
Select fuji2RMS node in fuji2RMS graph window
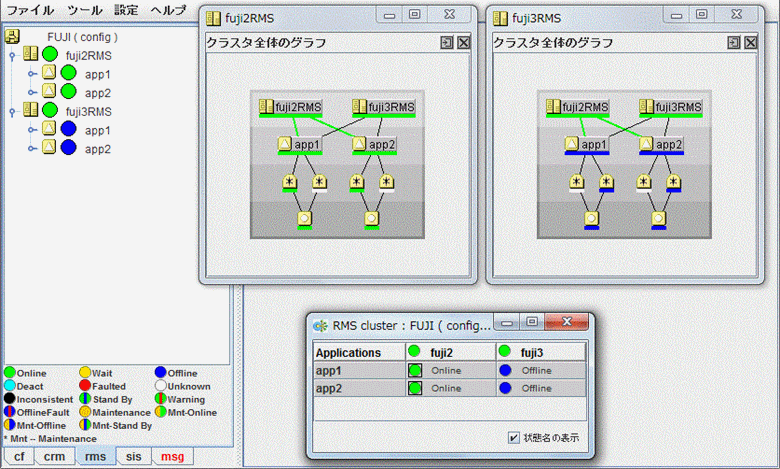[291, 107]
